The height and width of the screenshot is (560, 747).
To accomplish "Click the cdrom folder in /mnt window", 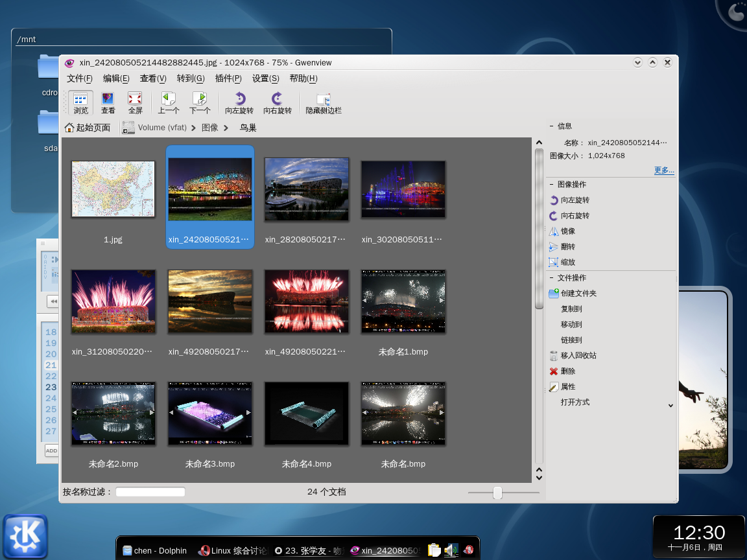I will click(x=48, y=75).
